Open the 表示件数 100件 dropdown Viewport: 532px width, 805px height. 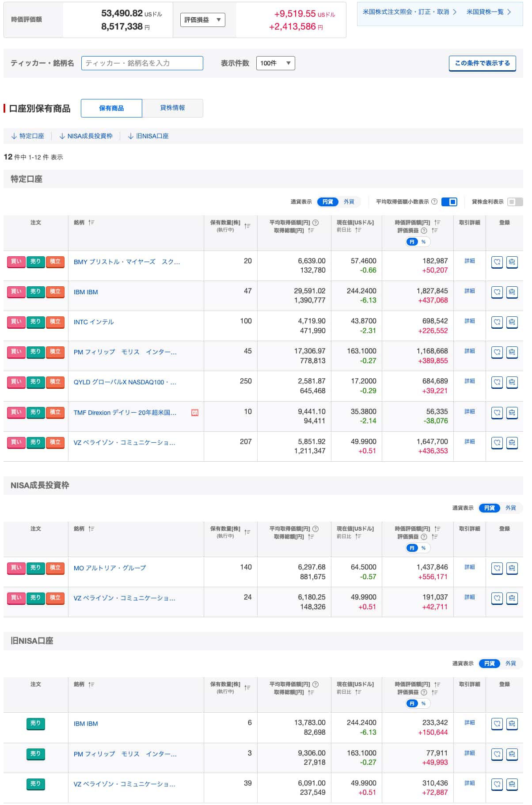[275, 63]
